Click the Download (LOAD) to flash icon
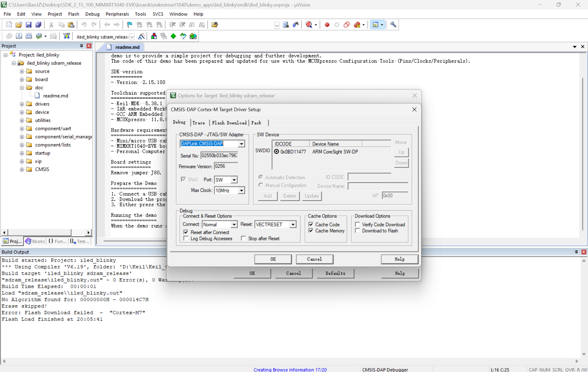 click(66, 36)
